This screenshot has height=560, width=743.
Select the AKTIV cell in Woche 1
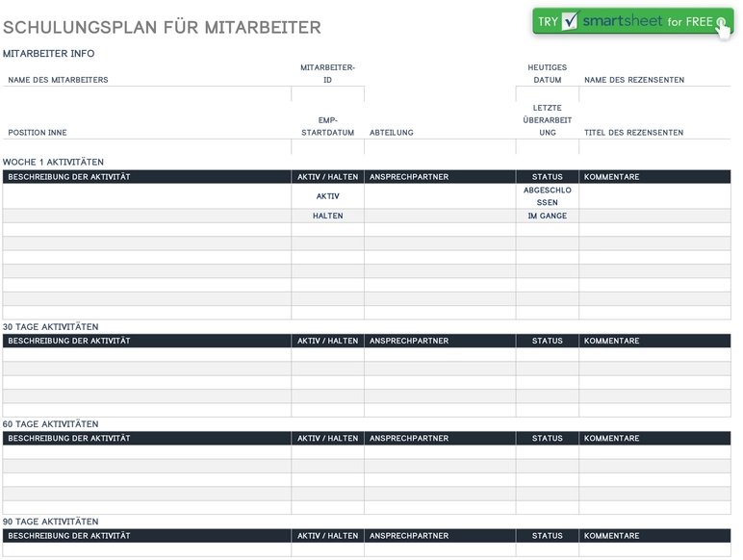[327, 196]
